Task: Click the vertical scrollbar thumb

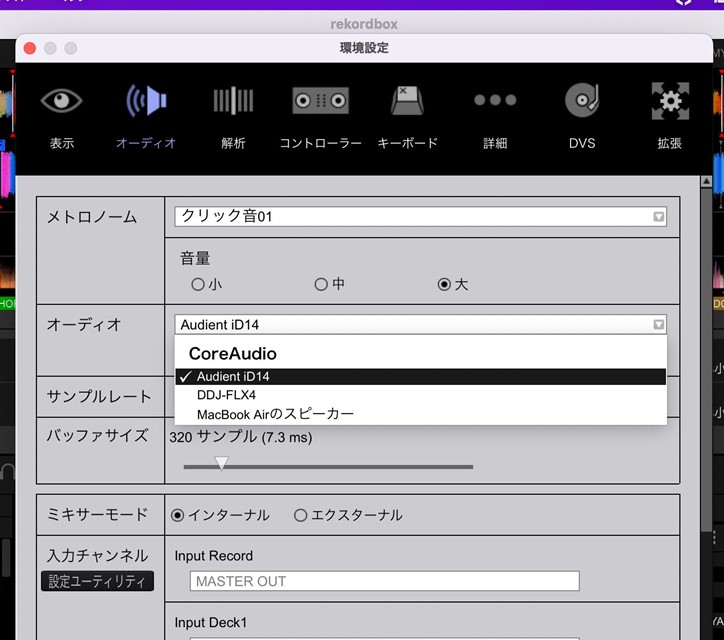Action: click(x=706, y=360)
